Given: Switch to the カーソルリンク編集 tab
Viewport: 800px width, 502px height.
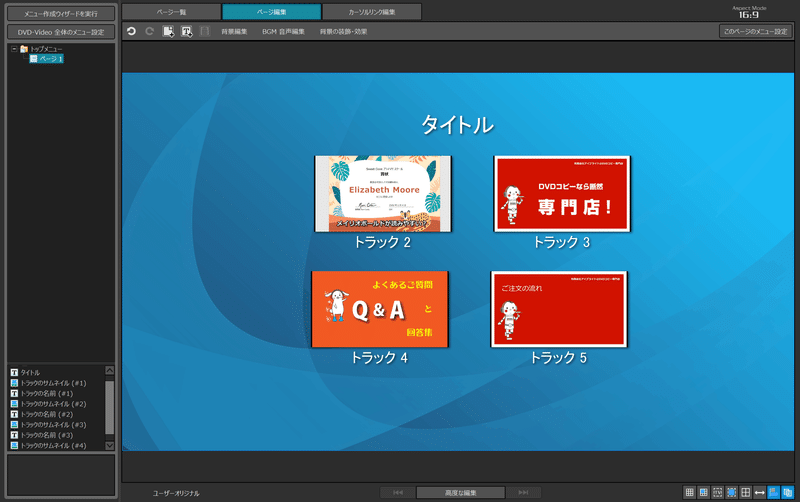Looking at the screenshot, I should point(372,12).
